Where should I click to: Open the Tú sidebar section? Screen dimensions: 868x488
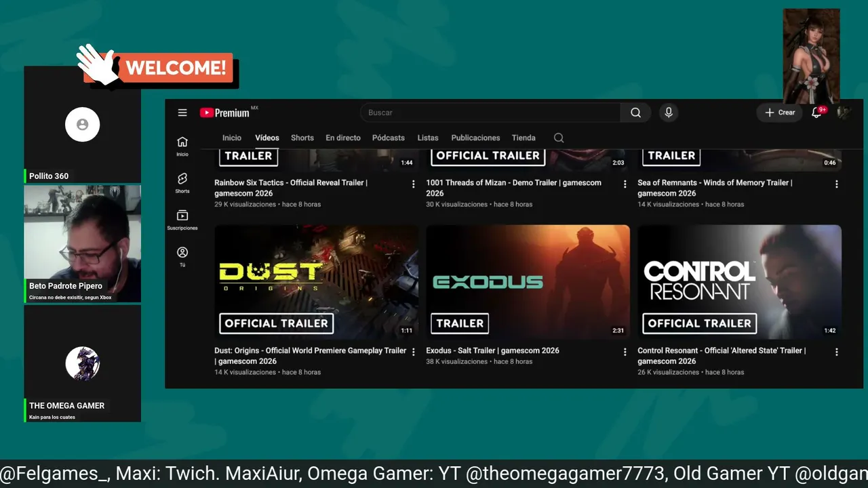click(x=182, y=256)
